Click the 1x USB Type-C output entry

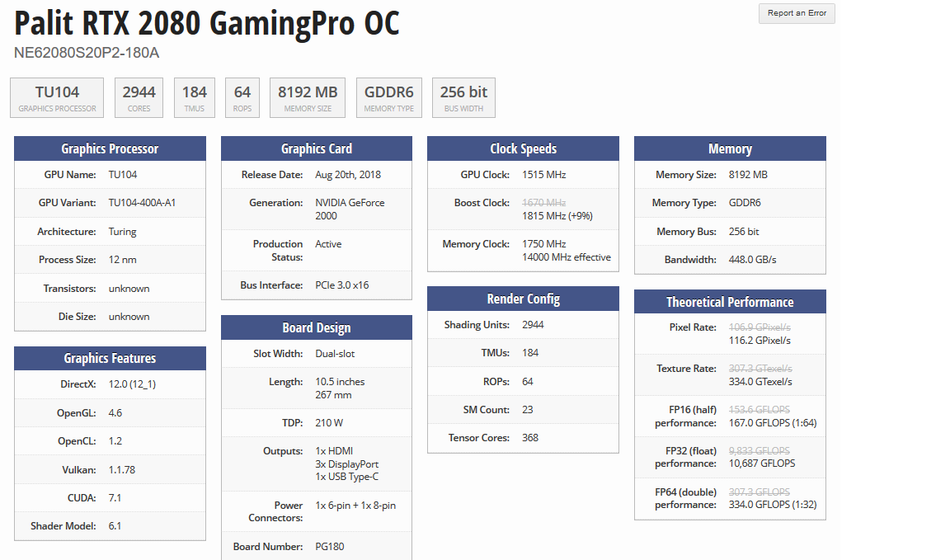click(347, 477)
